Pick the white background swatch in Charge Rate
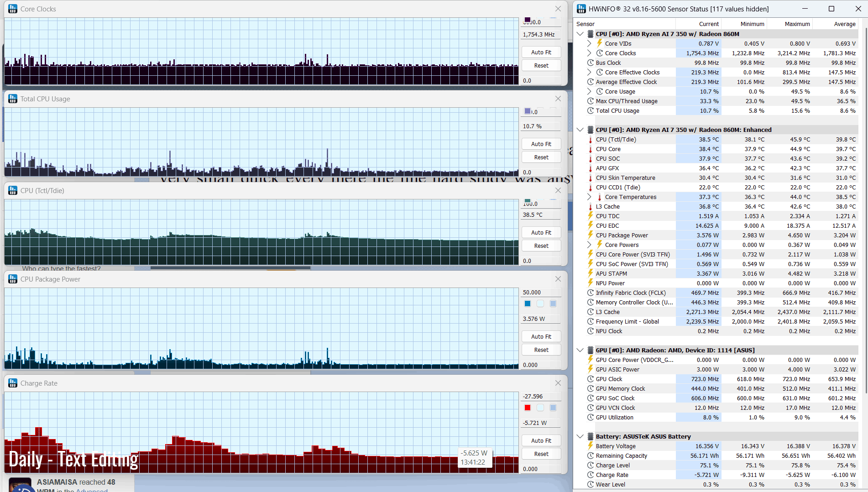The width and height of the screenshot is (868, 492). pos(540,408)
